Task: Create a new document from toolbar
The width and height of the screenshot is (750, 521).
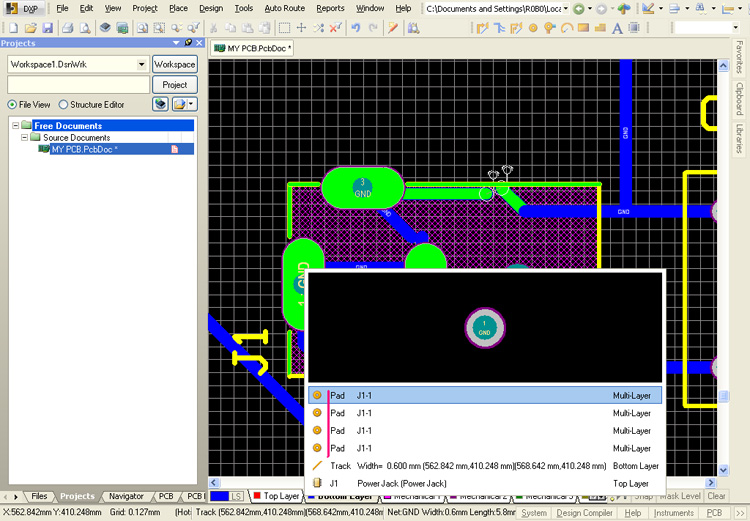Action: tap(13, 28)
